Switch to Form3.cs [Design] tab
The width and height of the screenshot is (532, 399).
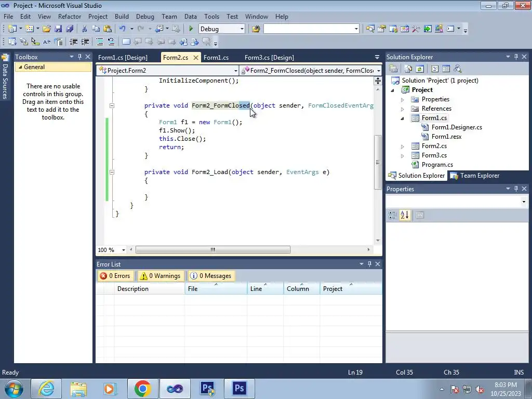click(269, 57)
